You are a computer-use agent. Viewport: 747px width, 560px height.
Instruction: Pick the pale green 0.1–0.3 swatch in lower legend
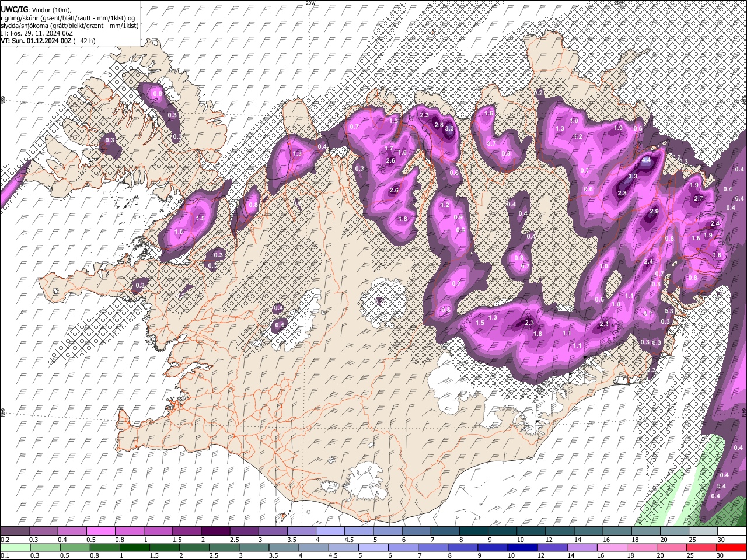coord(15,547)
